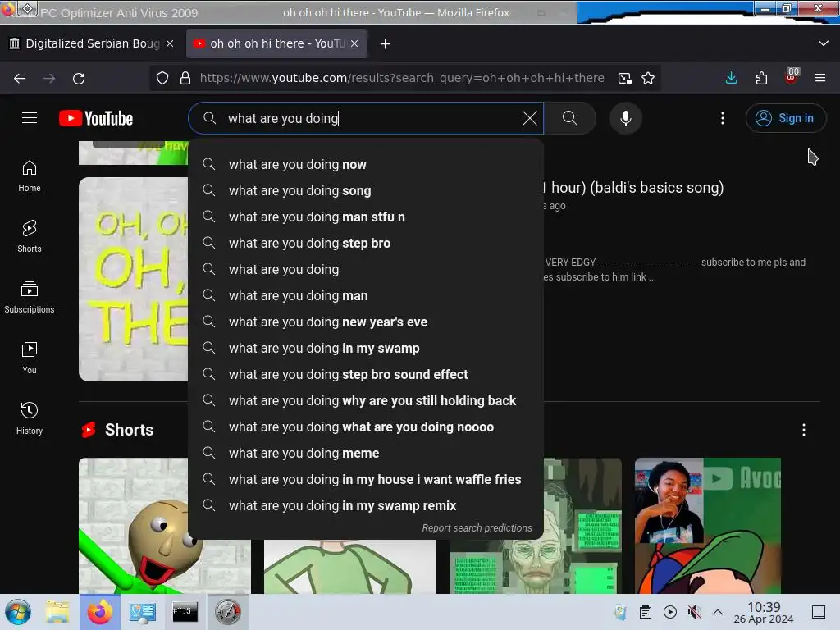The width and height of the screenshot is (840, 630).
Task: Open History in the sidebar
Action: click(30, 418)
